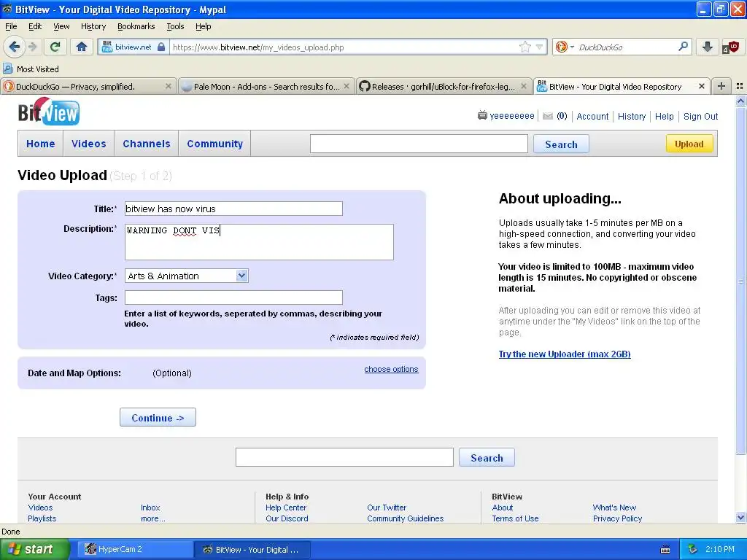The image size is (747, 560).
Task: Reload the page with the refresh icon
Action: click(x=55, y=47)
